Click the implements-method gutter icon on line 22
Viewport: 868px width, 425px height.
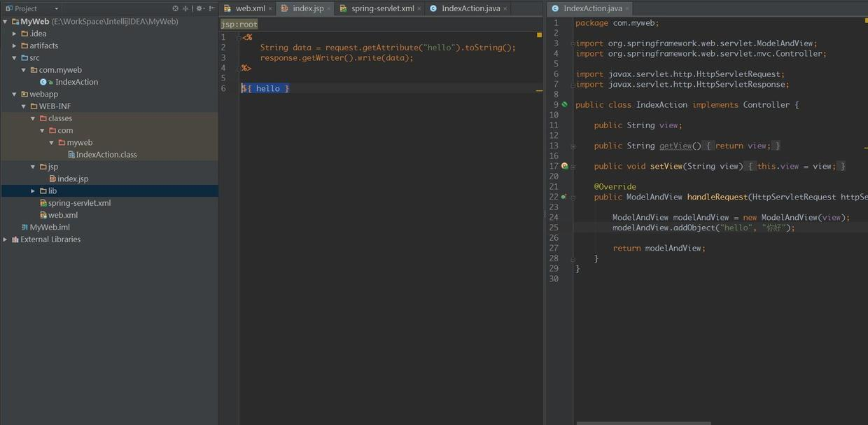click(563, 197)
